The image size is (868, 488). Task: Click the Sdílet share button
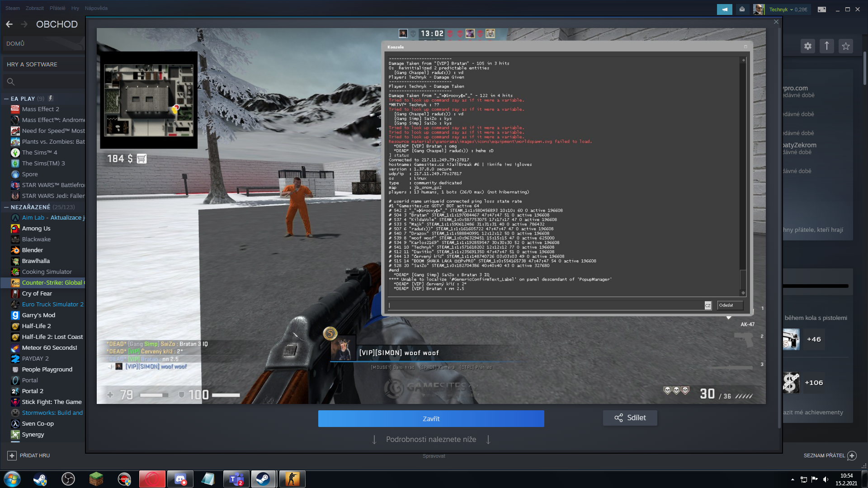630,418
